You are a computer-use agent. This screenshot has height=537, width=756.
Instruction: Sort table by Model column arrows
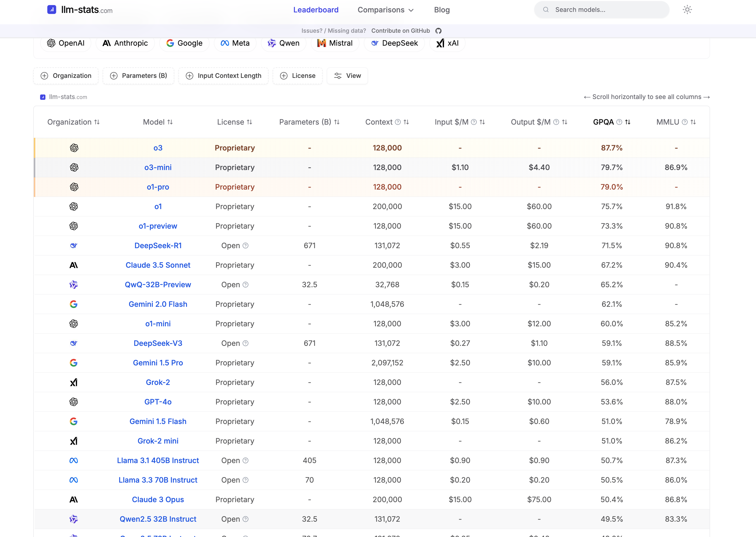pos(170,122)
